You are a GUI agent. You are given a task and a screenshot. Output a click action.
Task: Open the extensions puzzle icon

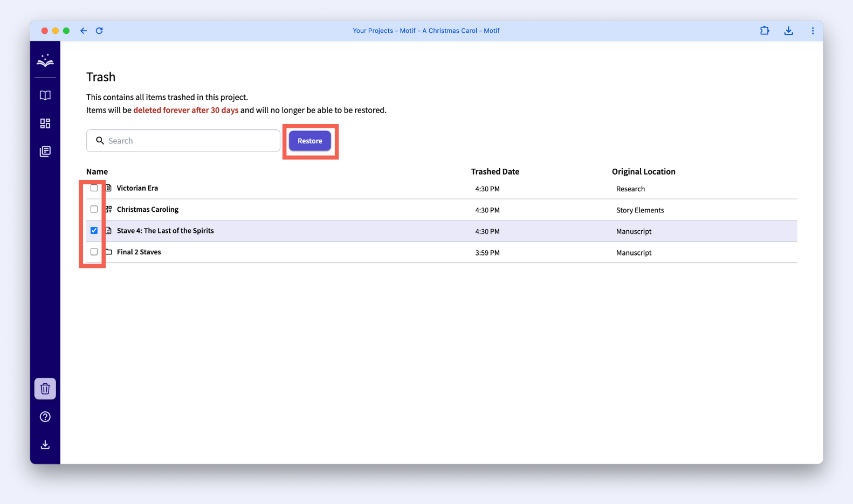(x=765, y=31)
